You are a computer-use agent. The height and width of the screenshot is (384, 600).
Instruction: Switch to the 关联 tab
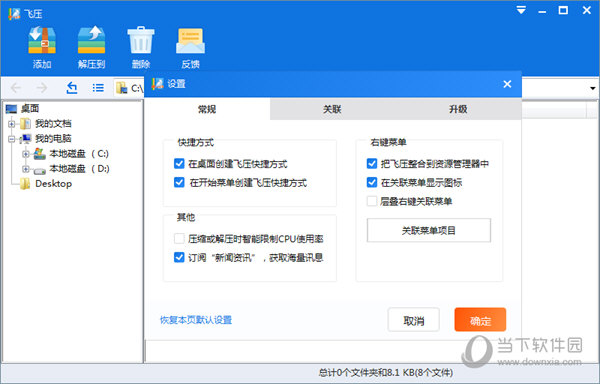tap(332, 109)
